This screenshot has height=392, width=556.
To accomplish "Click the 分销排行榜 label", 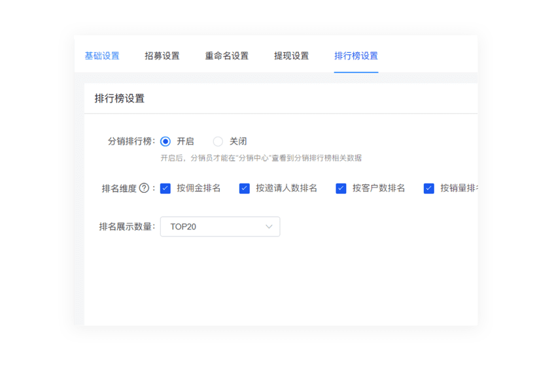I will (131, 142).
